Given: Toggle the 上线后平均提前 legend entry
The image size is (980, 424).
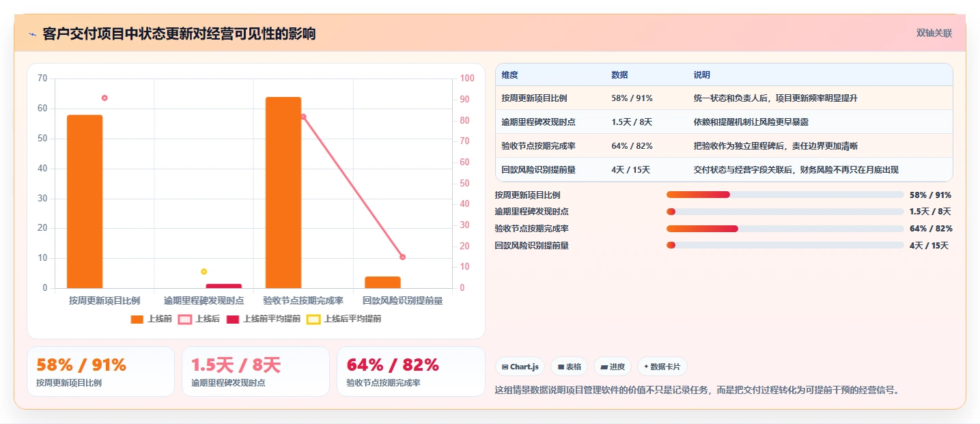Looking at the screenshot, I should tap(344, 319).
